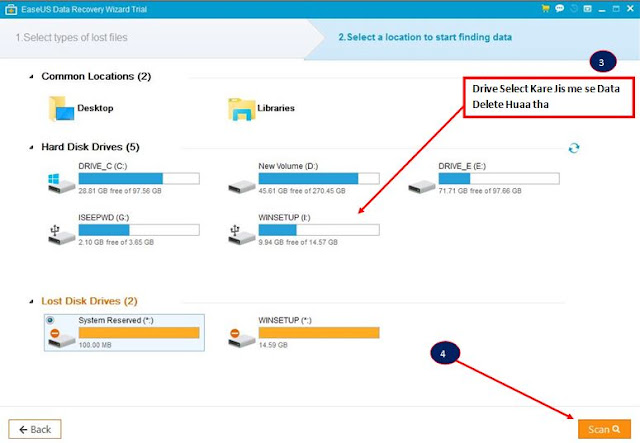Select the Desktop folder icon
The image size is (640, 443).
(x=61, y=109)
